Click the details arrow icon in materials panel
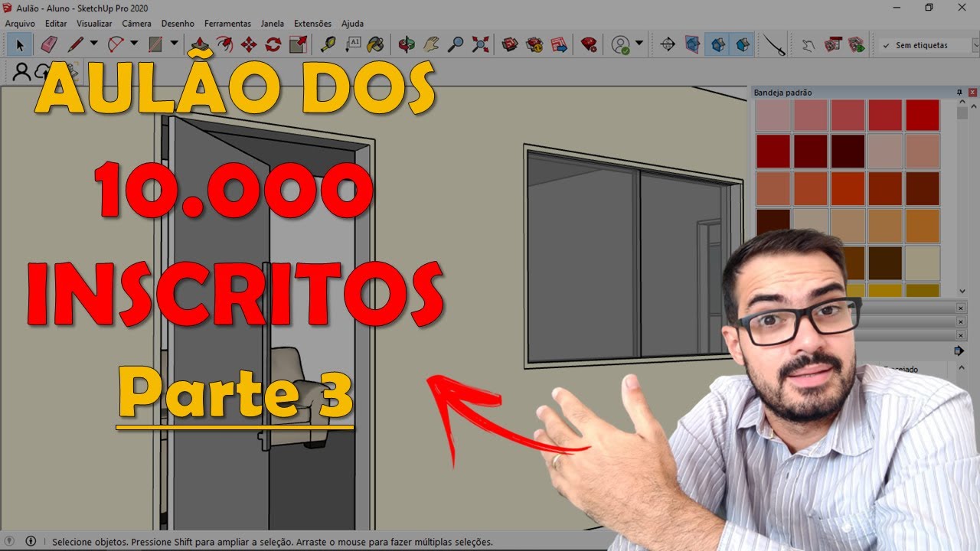 pos(959,351)
